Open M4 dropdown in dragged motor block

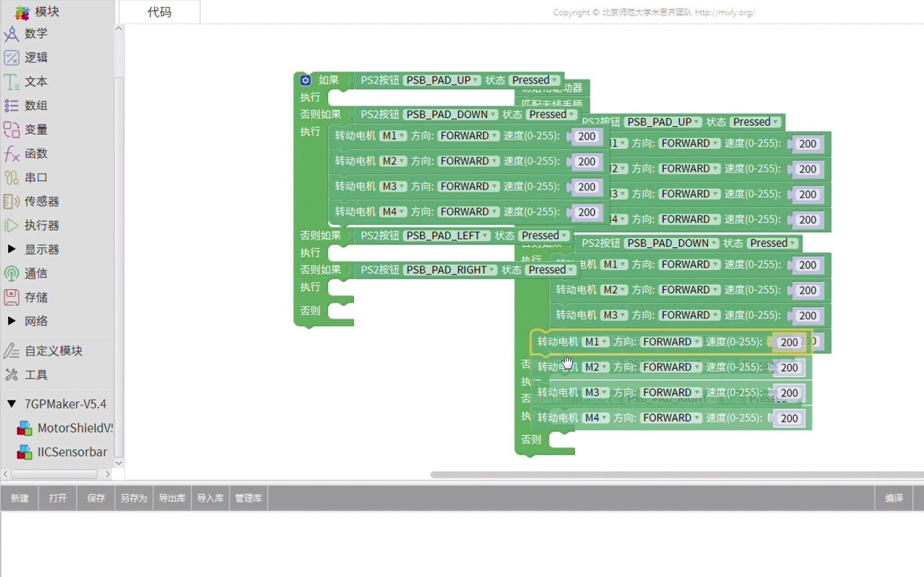point(595,418)
